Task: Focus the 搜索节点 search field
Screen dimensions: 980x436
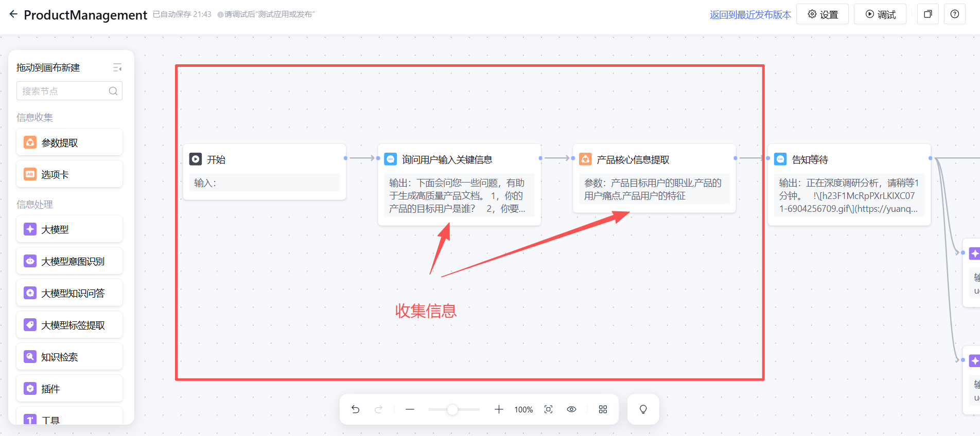Action: coord(69,91)
